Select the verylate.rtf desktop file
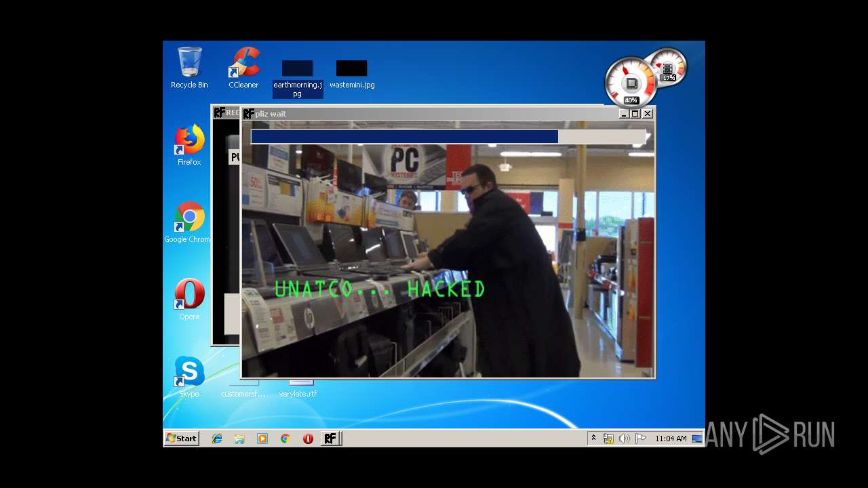 (x=298, y=389)
